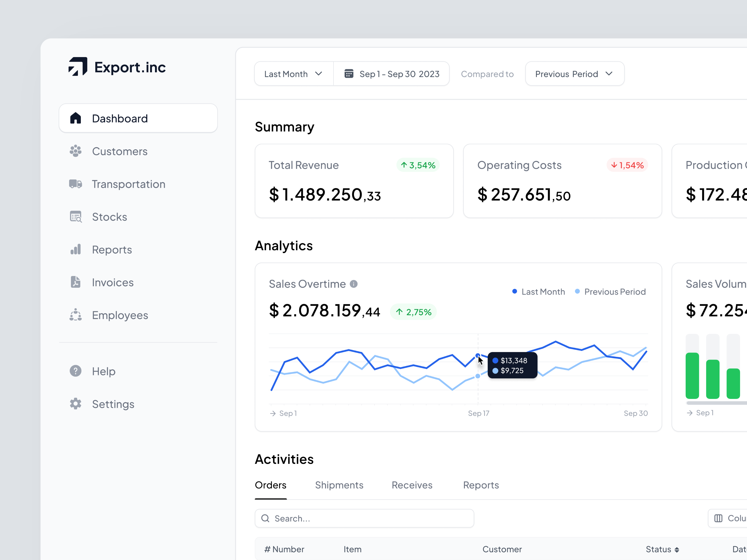Click the Help question mark icon
Image resolution: width=747 pixels, height=560 pixels.
[75, 371]
